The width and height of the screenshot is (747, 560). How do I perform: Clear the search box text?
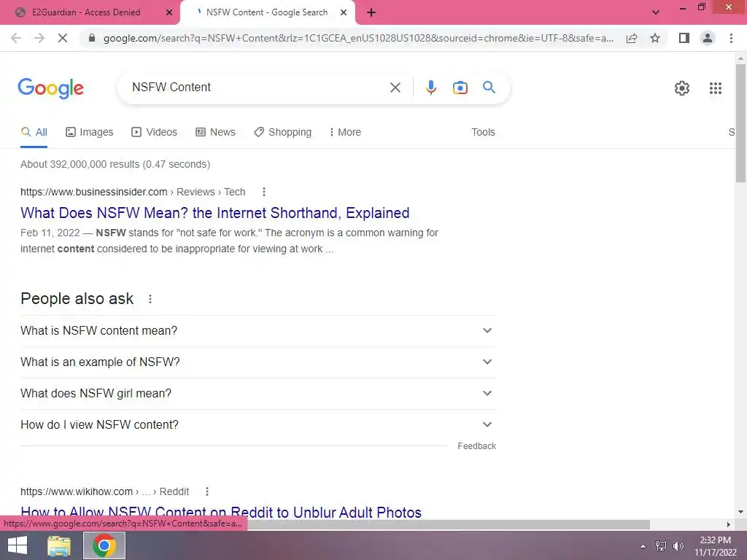(x=395, y=87)
